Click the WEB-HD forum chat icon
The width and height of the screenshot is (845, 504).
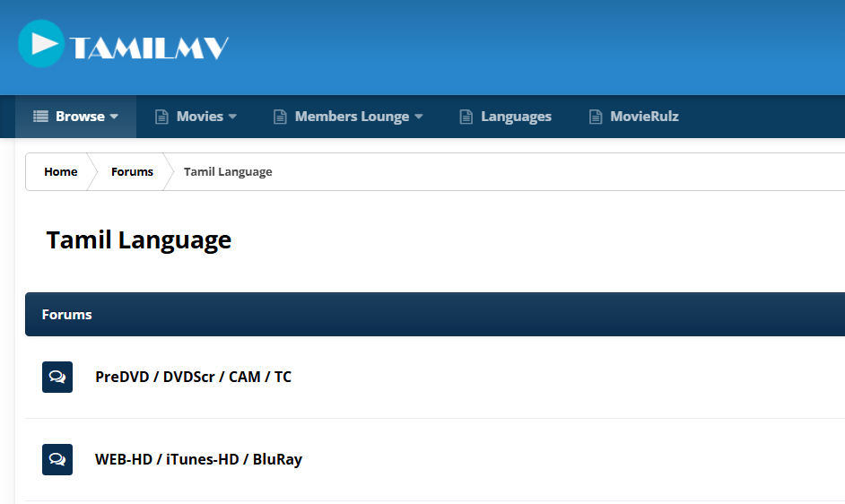pyautogui.click(x=57, y=459)
